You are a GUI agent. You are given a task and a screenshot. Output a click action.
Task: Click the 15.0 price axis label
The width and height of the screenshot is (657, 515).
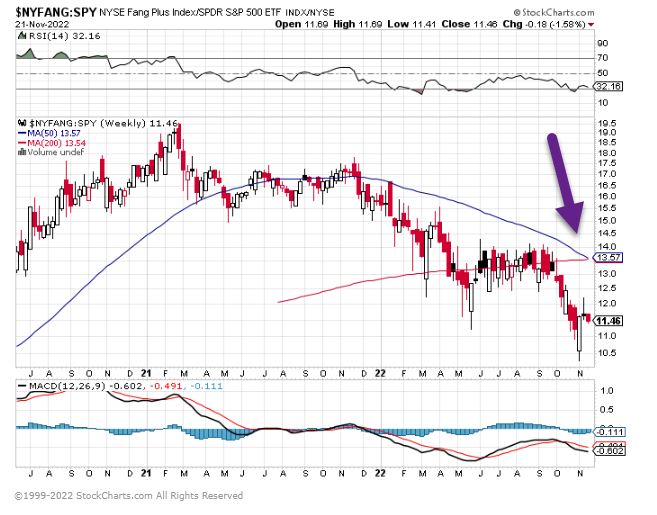607,221
